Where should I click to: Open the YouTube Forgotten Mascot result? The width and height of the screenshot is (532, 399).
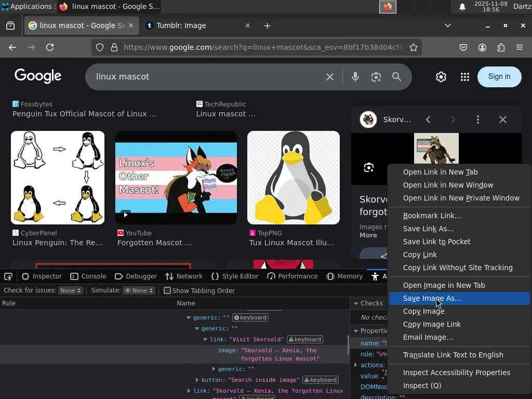[x=154, y=243]
